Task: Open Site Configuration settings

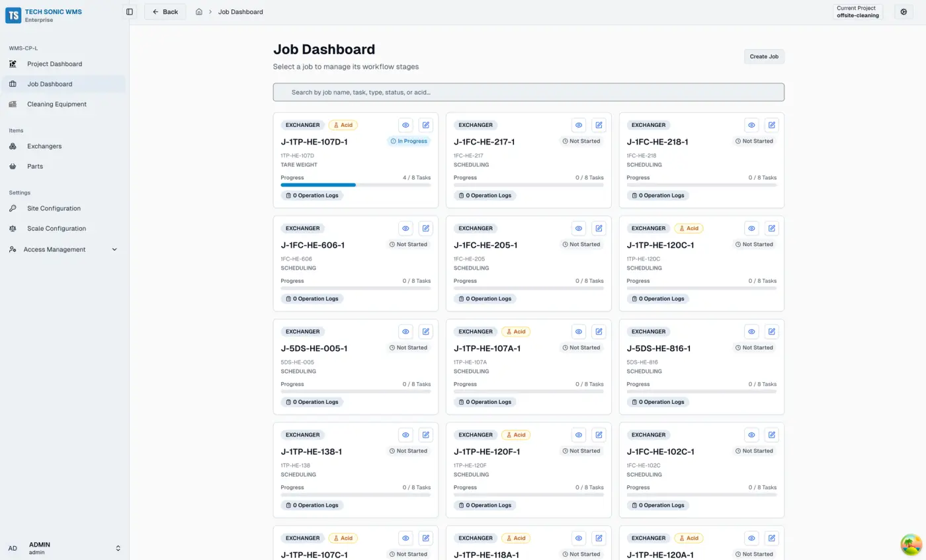Action: pos(63,208)
